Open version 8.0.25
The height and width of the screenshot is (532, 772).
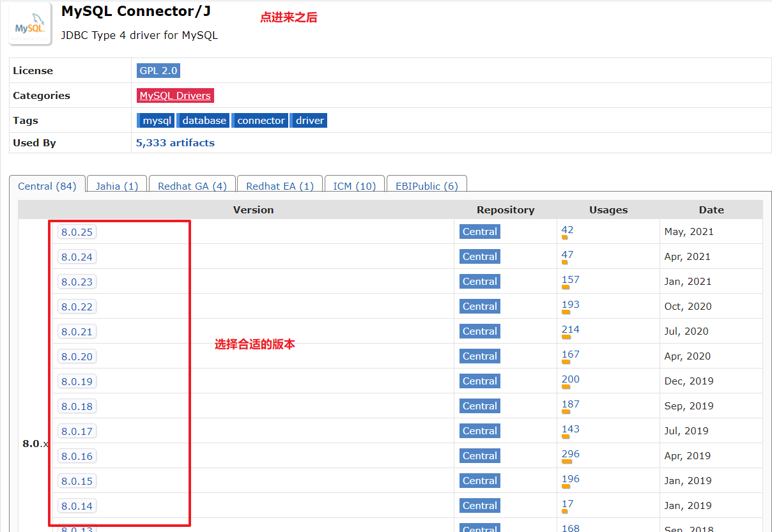coord(77,232)
